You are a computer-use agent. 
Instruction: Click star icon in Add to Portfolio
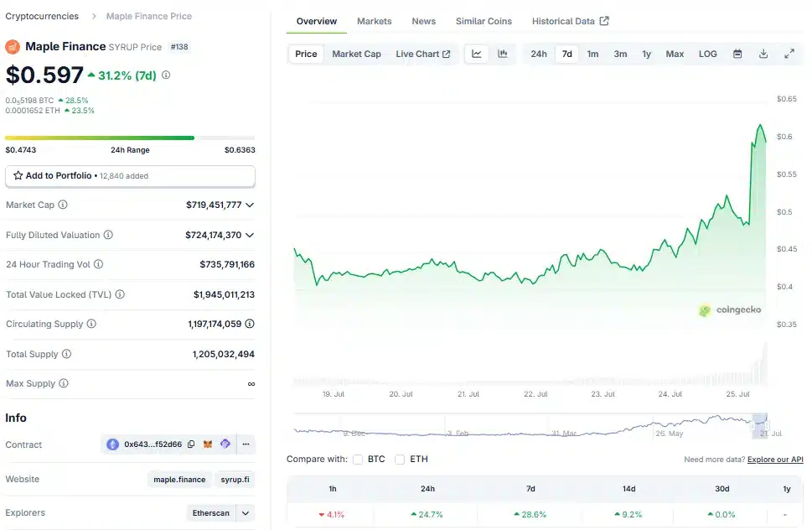[18, 175]
